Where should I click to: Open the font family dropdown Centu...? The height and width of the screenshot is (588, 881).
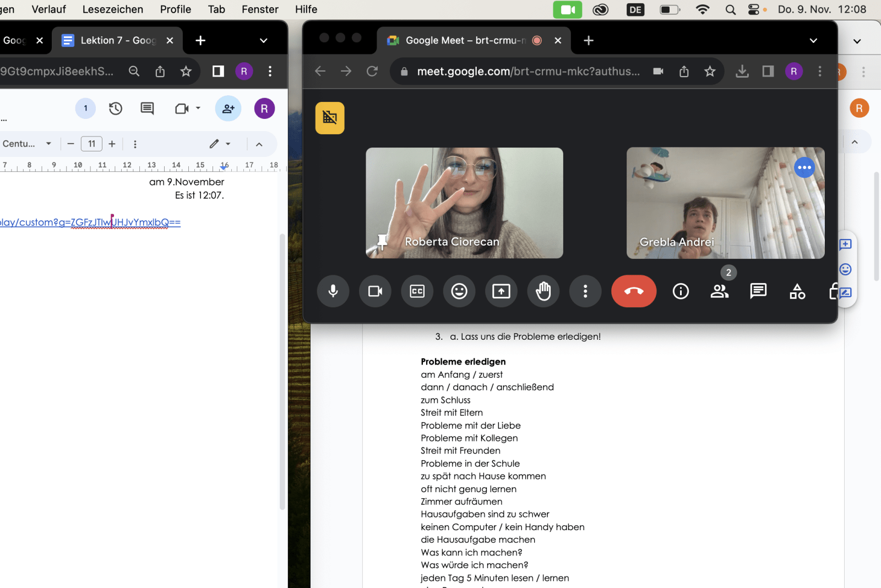click(26, 144)
